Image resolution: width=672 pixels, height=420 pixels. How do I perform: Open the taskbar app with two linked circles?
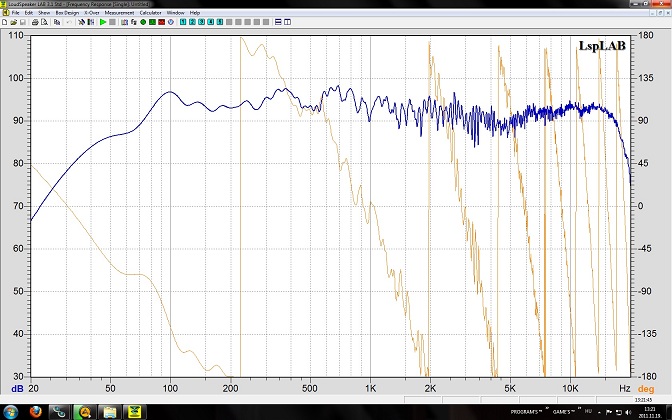tap(60, 412)
